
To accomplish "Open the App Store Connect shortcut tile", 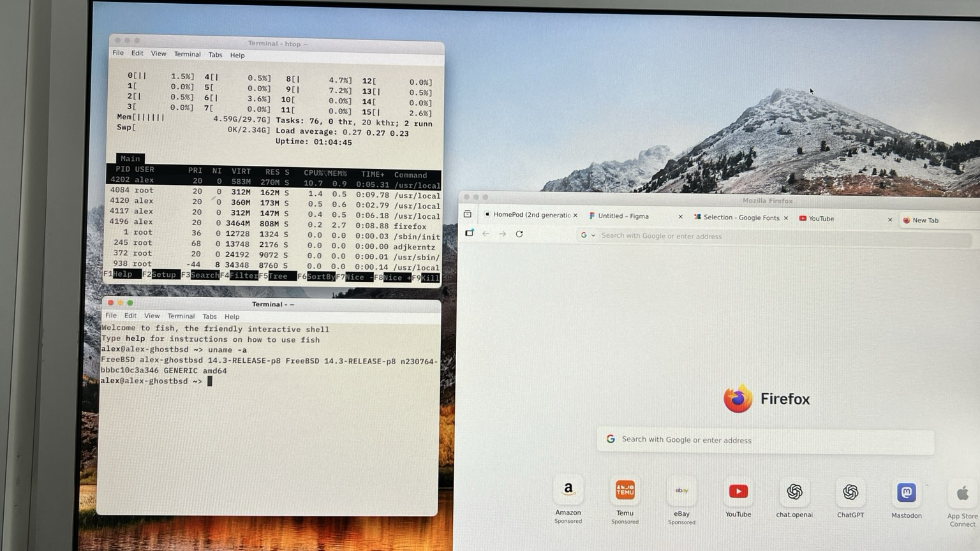I will [x=962, y=504].
